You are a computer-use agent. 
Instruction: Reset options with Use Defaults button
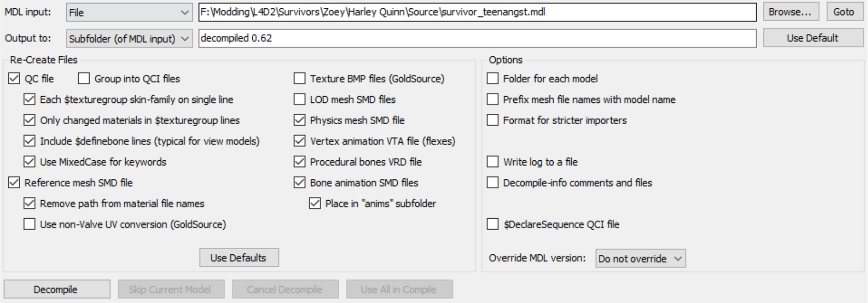pyautogui.click(x=239, y=257)
